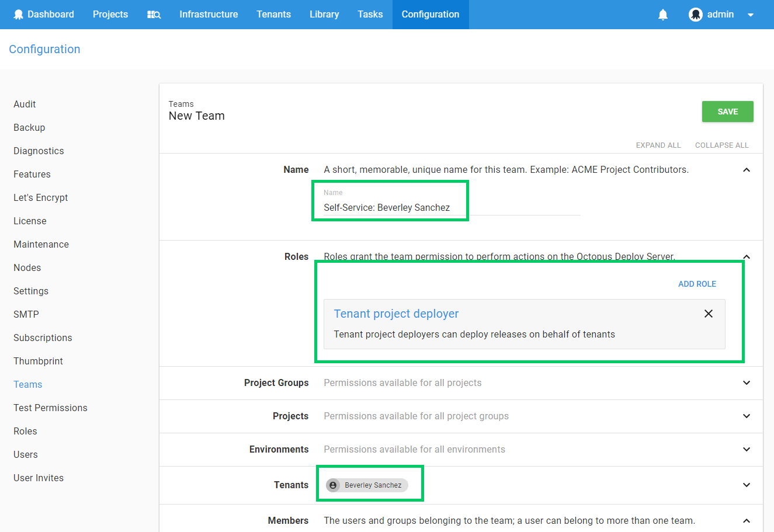Open Thumbprint in the sidebar

(x=38, y=361)
